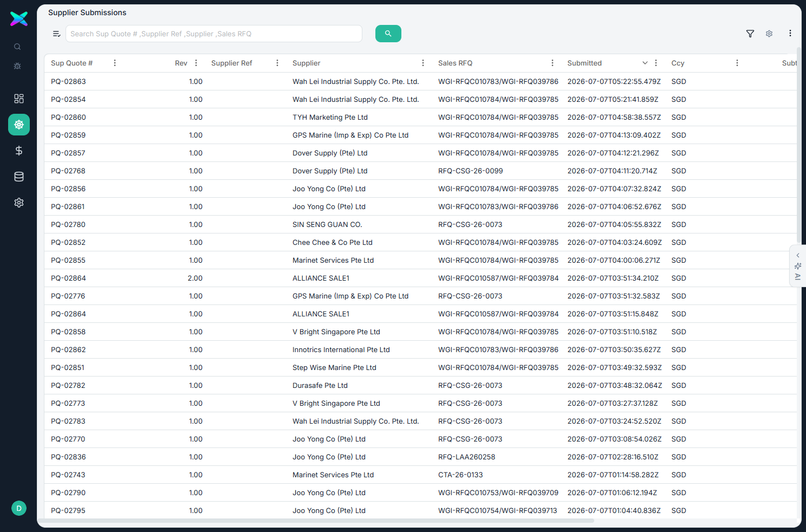Click quote PQ-02863
Screen dimensions: 806x532
tap(68, 81)
